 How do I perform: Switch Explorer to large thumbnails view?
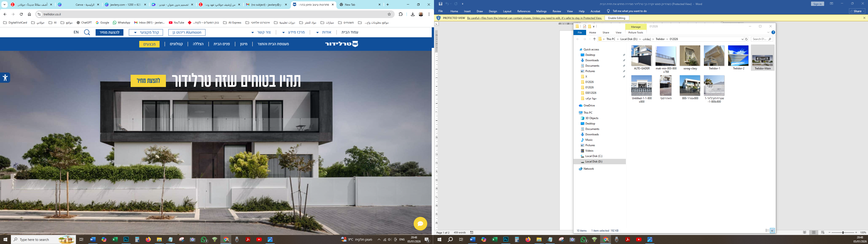point(772,230)
